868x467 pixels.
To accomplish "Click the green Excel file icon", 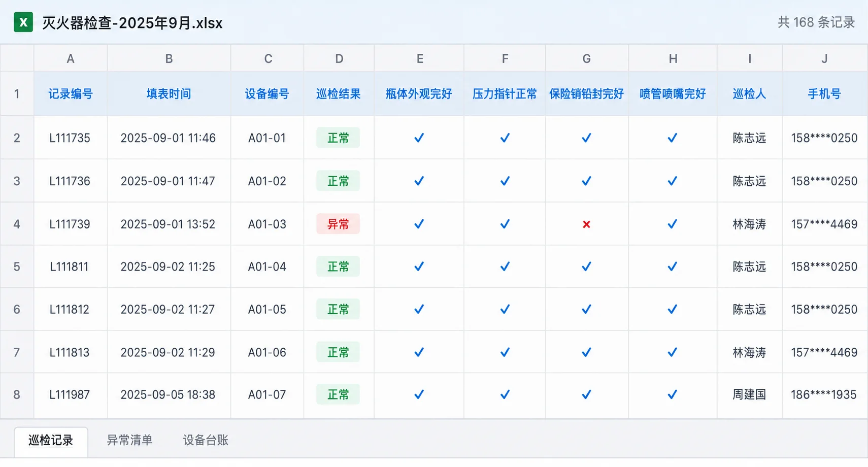I will (x=23, y=22).
